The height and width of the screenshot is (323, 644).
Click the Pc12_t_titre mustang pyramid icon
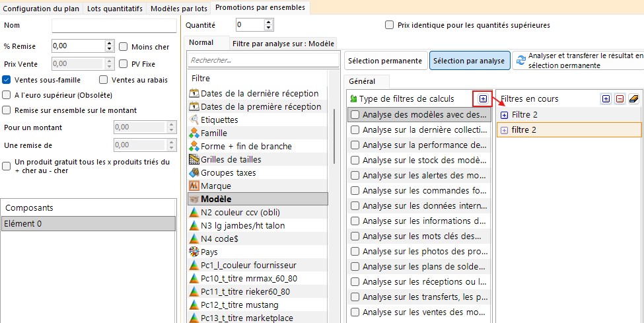click(x=194, y=305)
